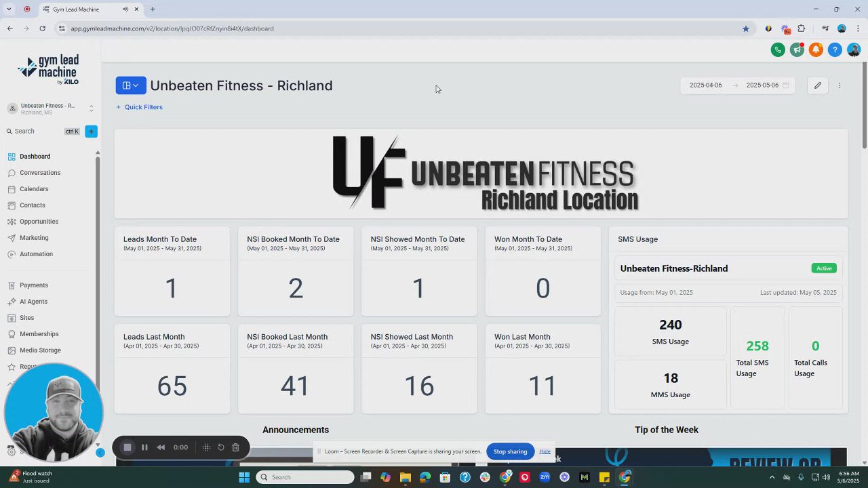This screenshot has height=488, width=868.
Task: View site information icon in address bar
Action: click(x=62, y=28)
